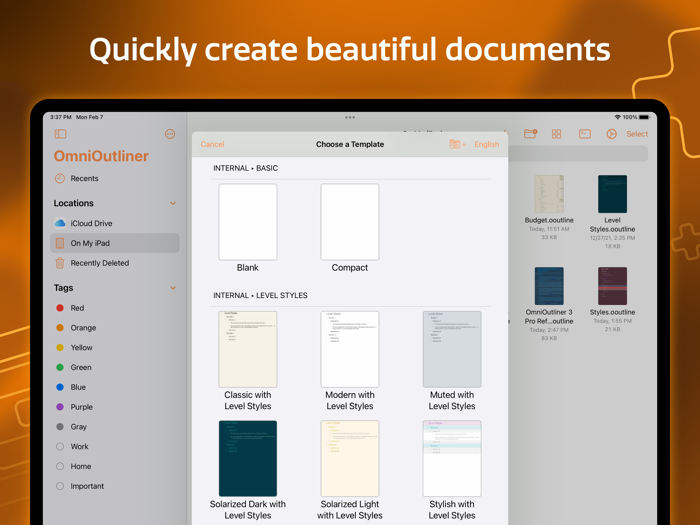Open the sidebar more options ellipsis
The width and height of the screenshot is (700, 525).
(x=170, y=134)
